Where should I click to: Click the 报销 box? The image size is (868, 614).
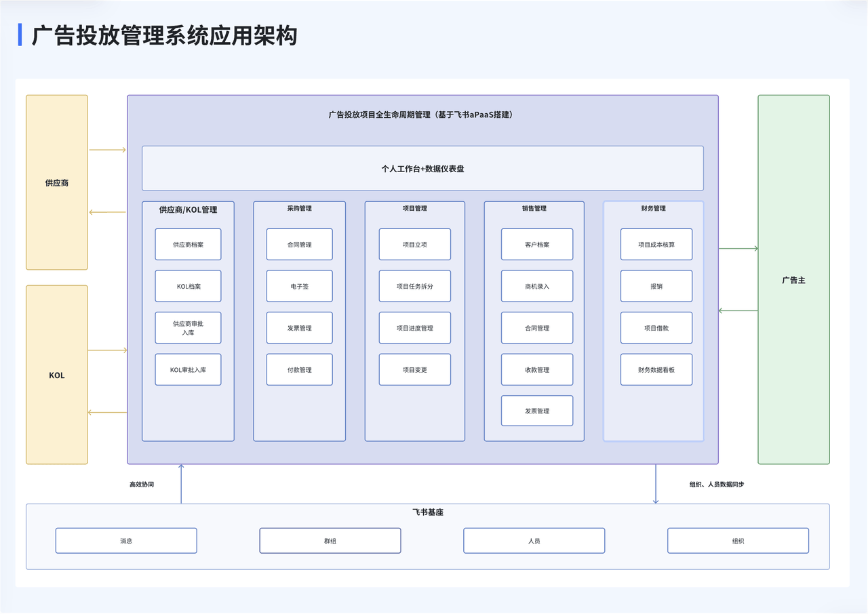(x=656, y=286)
